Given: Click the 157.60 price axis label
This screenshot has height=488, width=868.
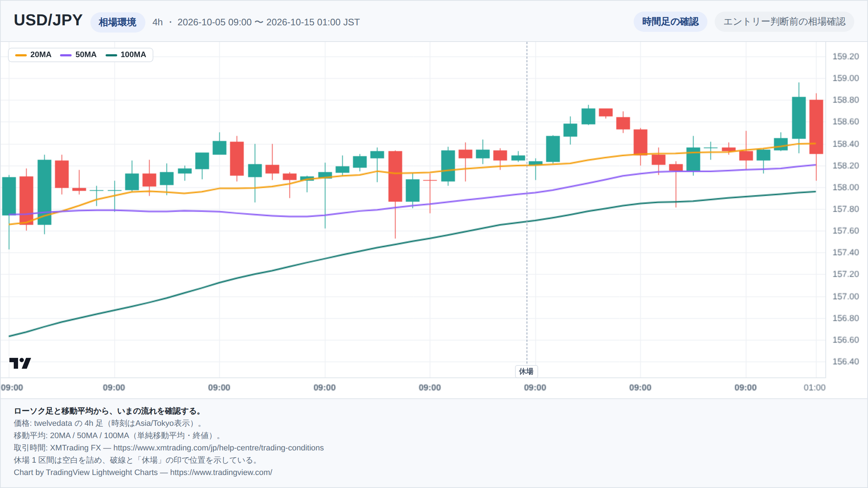Looking at the screenshot, I should 846,231.
